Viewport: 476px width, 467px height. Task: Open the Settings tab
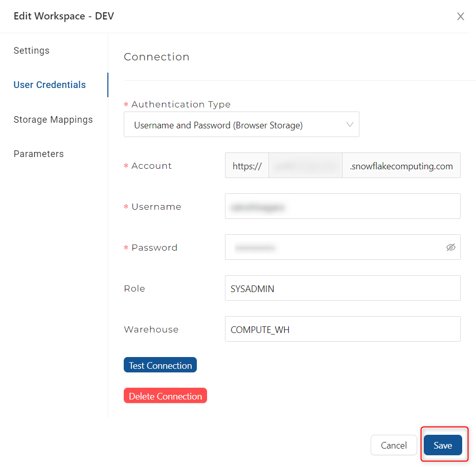coord(32,51)
